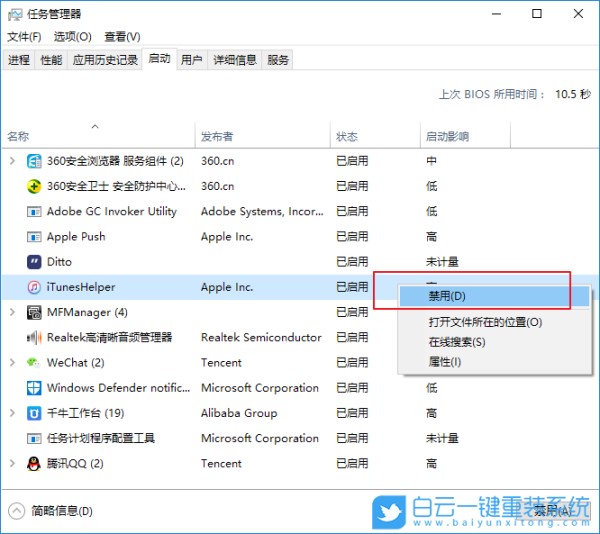Screen dimensions: 600x534
Task: Choose 禁用(D) in the context menu
Action: 494,296
